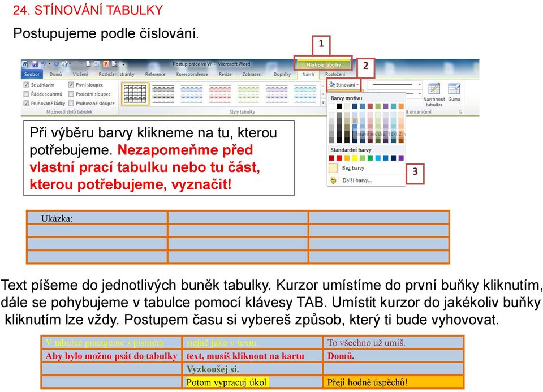Toggle the Pruhované sloupce checkbox
The height and width of the screenshot is (392, 543).
tap(71, 103)
